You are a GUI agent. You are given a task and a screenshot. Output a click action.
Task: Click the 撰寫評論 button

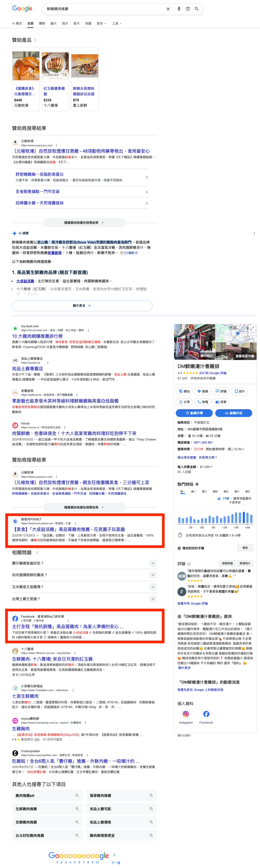point(227,563)
